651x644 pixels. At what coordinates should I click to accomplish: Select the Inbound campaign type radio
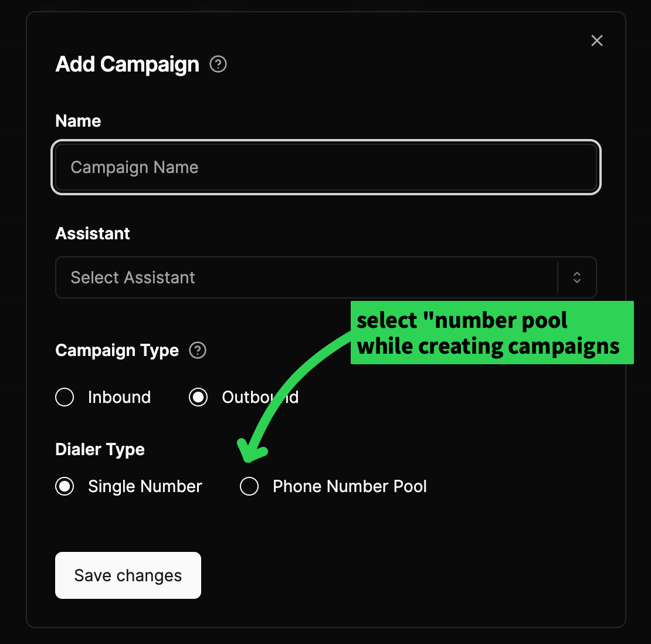[x=65, y=397]
